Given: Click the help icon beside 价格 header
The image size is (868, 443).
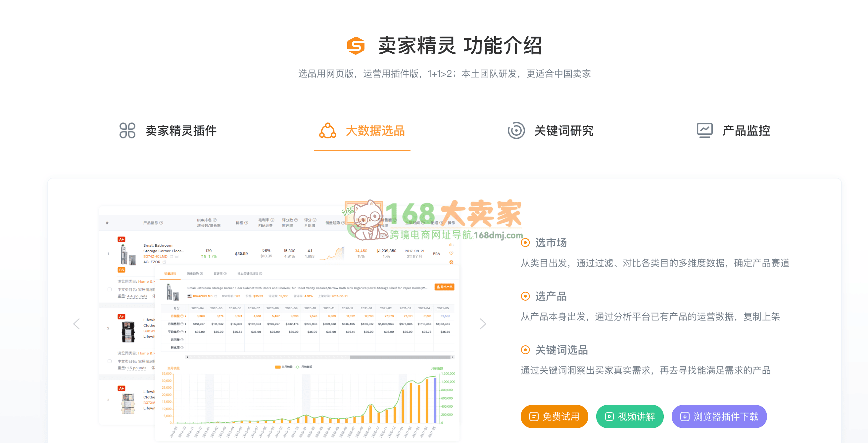Looking at the screenshot, I should coord(246,223).
